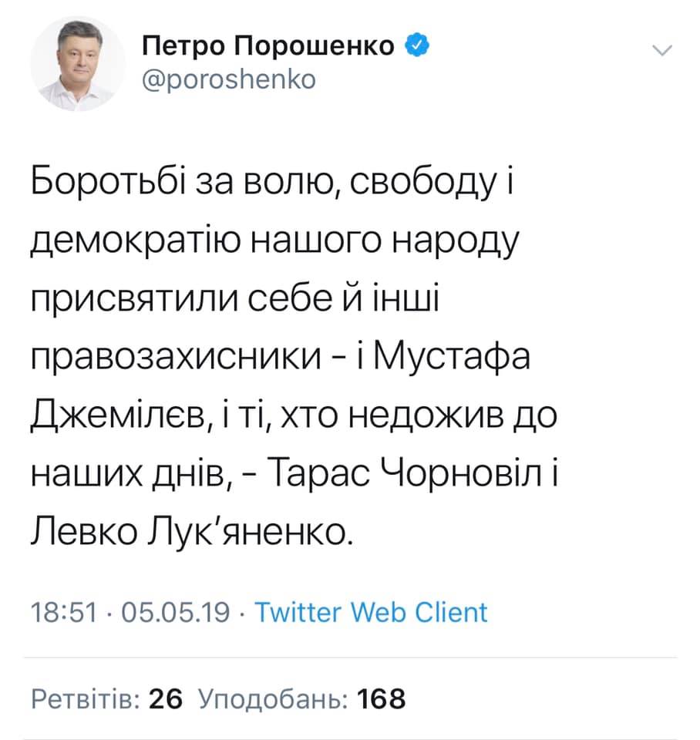Select the @poroshenko username handle
The image size is (700, 740).
(228, 79)
